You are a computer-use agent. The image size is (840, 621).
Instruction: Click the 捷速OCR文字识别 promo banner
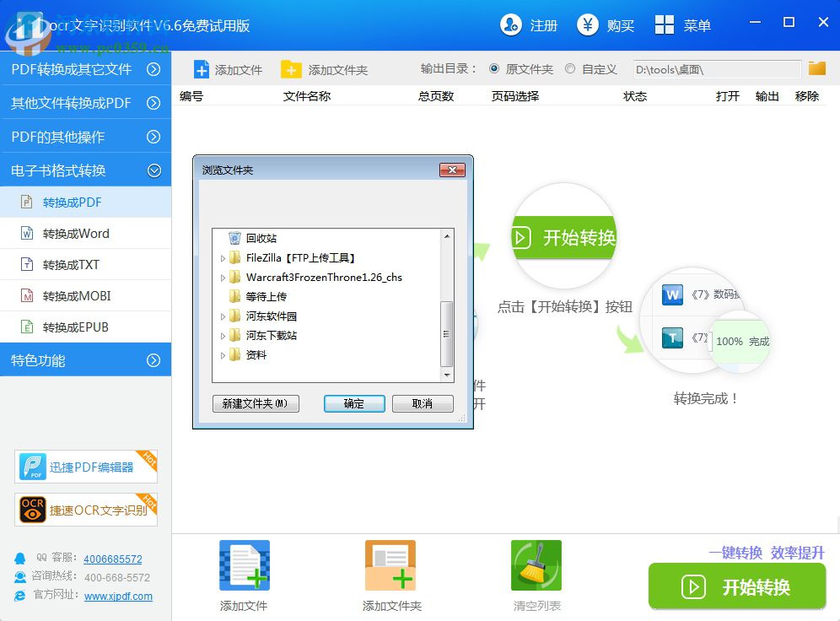tap(86, 510)
